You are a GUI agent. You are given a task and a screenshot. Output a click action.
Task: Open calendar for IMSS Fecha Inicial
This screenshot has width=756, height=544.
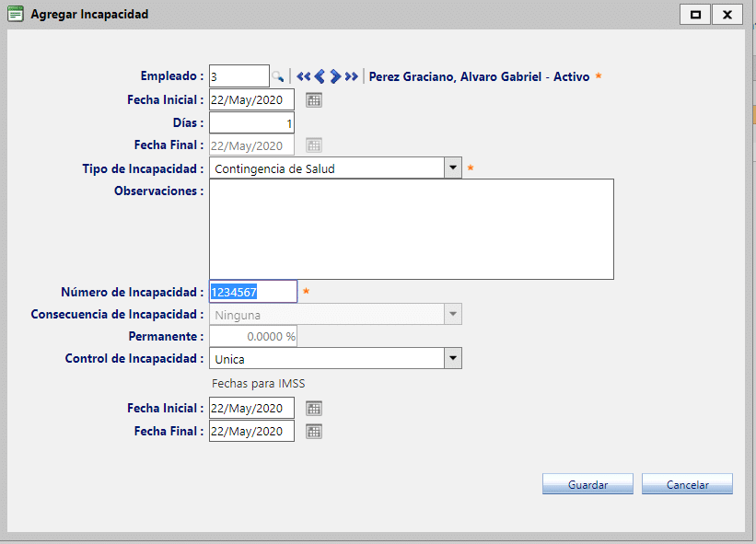(314, 408)
